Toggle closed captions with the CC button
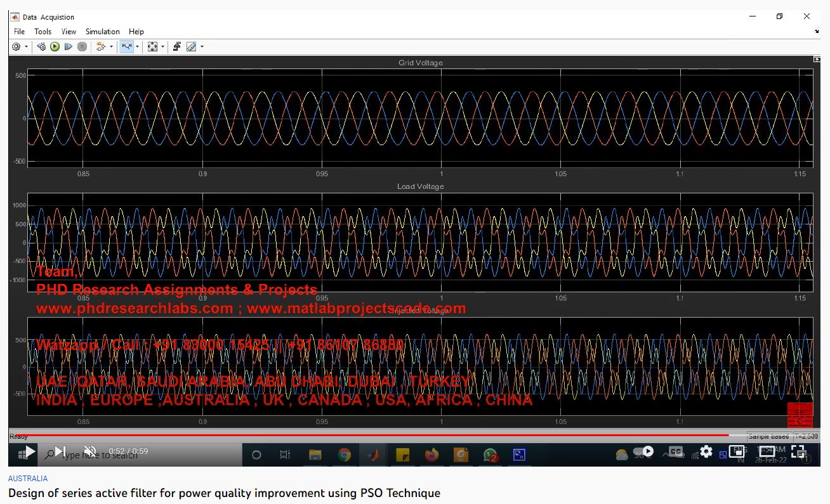The height and width of the screenshot is (504, 830). (x=676, y=451)
